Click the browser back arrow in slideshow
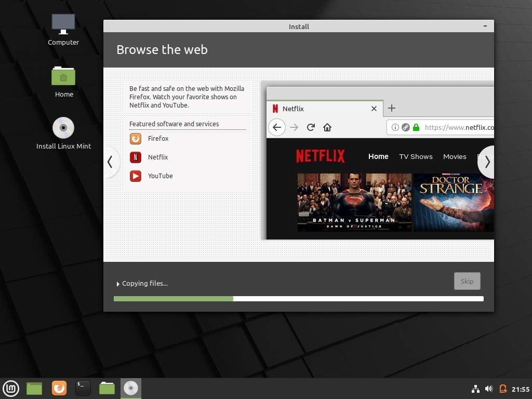Image resolution: width=532 pixels, height=399 pixels. 277,127
